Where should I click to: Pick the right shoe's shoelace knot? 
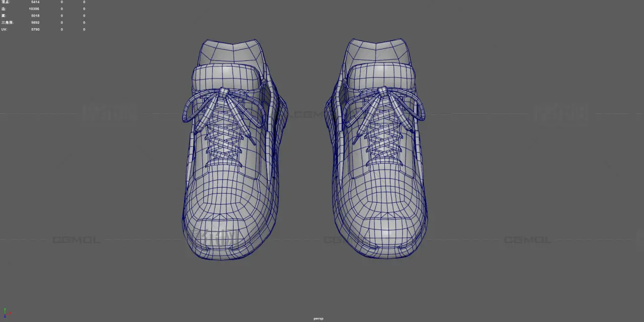(x=383, y=92)
